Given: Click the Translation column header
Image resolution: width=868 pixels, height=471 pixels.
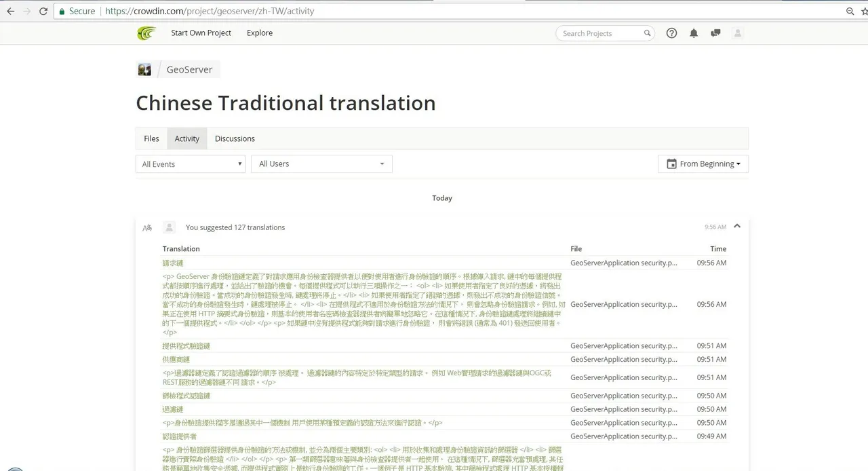Looking at the screenshot, I should 181,249.
